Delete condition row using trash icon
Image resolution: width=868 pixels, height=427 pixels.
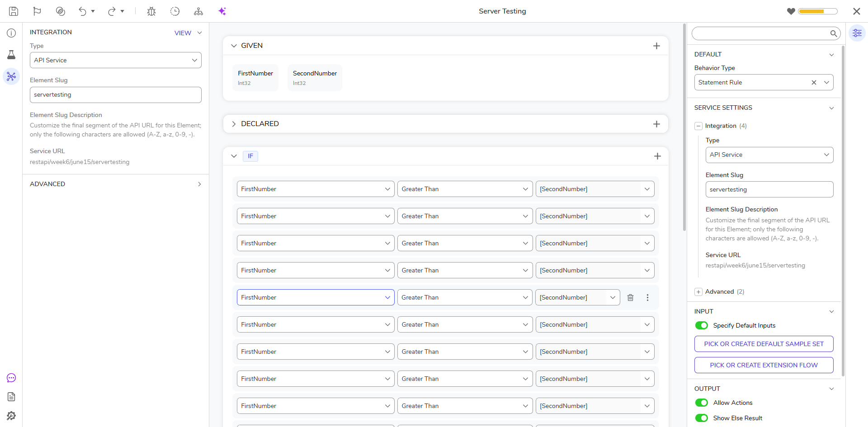[x=630, y=297]
